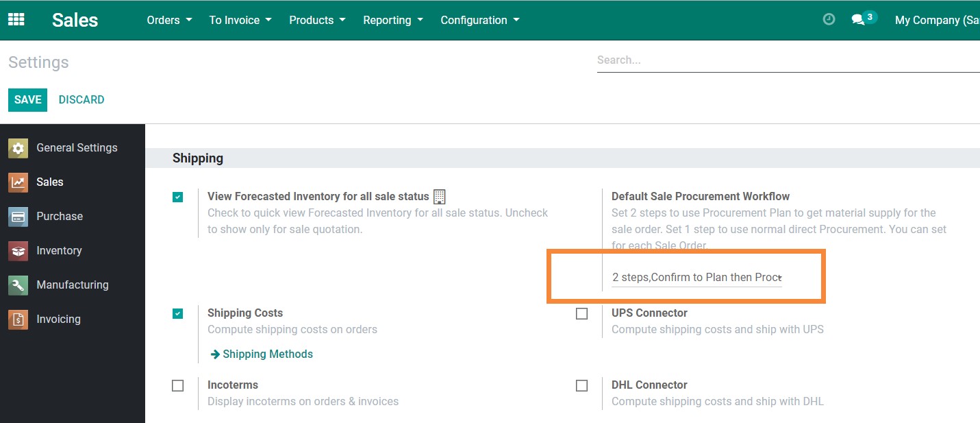Expand the Orders menu
Screen dimensions: 980x423
tap(169, 20)
